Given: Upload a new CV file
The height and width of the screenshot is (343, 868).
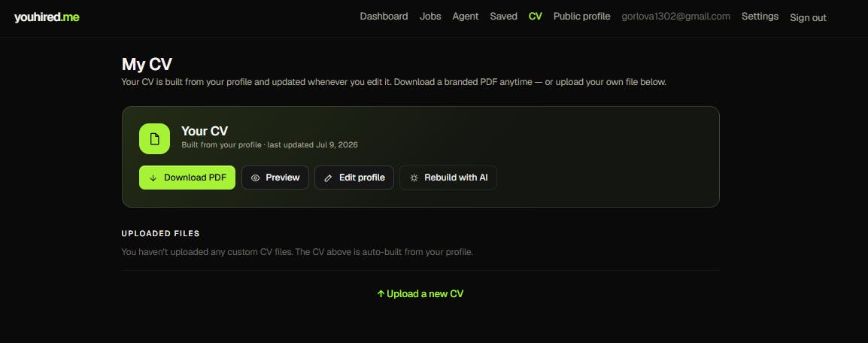Looking at the screenshot, I should point(420,294).
